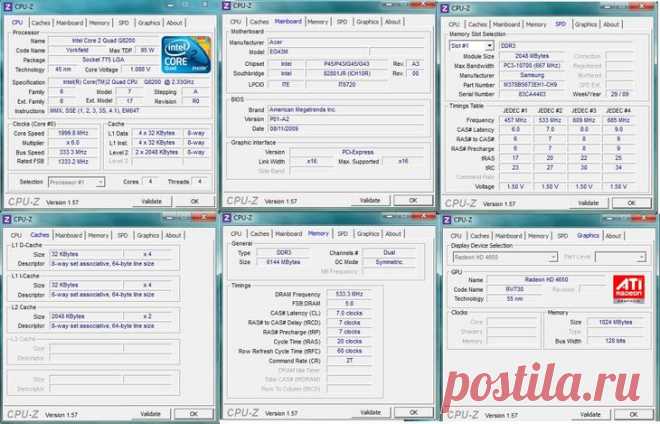Screen dimensions: 660x424
Task: Click the 'Yorkfield' code name value
Action: tap(77, 50)
